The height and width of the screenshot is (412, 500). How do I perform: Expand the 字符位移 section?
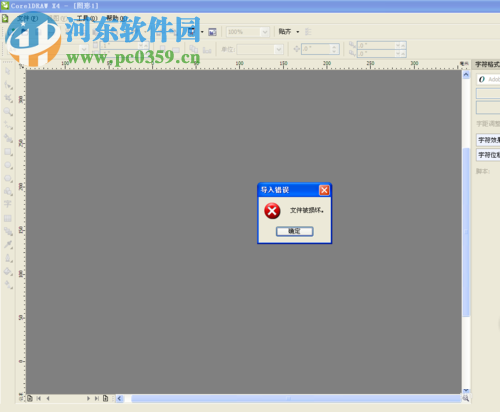488,155
